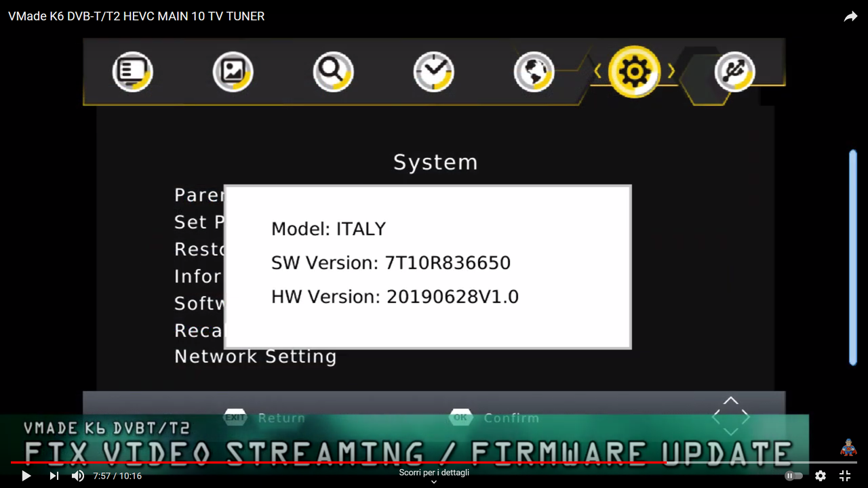Select the System gear icon
The image size is (868, 488).
click(x=634, y=71)
